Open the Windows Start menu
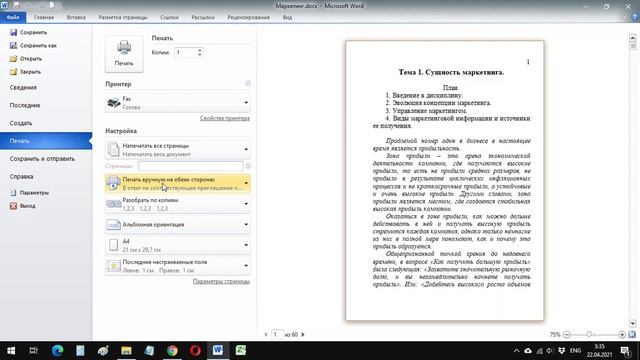Screen dimensions: 640x360 coord(11,351)
